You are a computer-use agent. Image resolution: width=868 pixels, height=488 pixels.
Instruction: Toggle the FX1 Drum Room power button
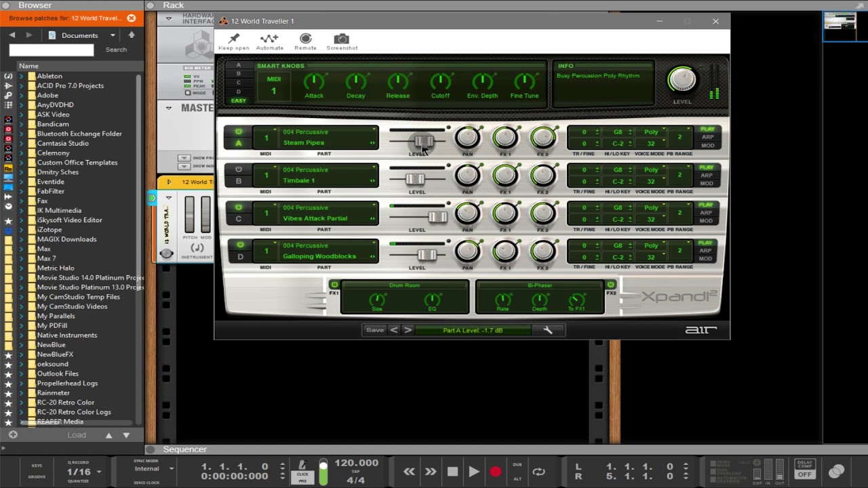[334, 285]
